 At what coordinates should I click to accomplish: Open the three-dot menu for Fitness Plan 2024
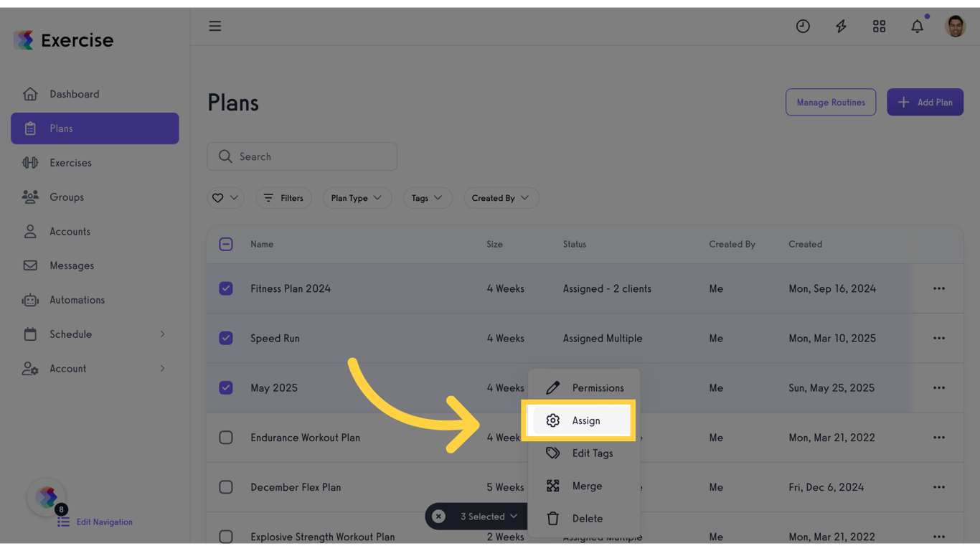pos(938,288)
